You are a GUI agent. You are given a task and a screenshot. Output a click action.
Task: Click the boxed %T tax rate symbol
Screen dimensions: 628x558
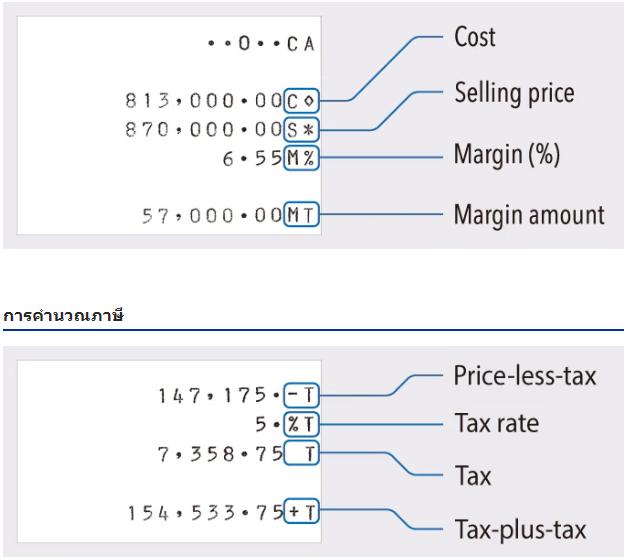pyautogui.click(x=301, y=424)
